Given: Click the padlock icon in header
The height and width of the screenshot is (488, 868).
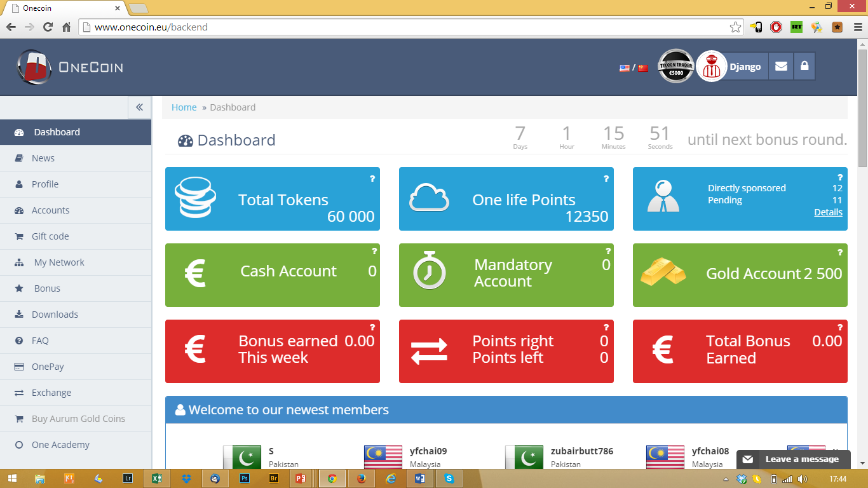Looking at the screenshot, I should point(804,66).
